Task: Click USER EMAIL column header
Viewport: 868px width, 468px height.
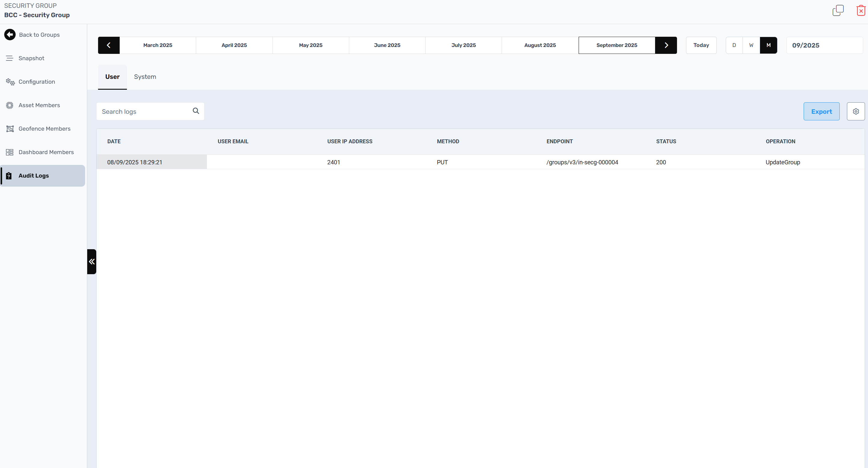Action: pos(233,141)
